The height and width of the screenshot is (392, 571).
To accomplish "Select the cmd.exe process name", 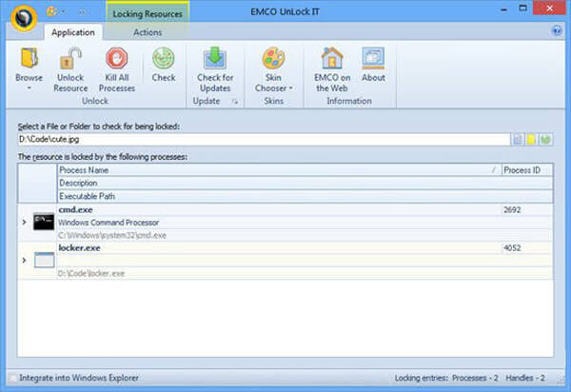I will (x=75, y=209).
